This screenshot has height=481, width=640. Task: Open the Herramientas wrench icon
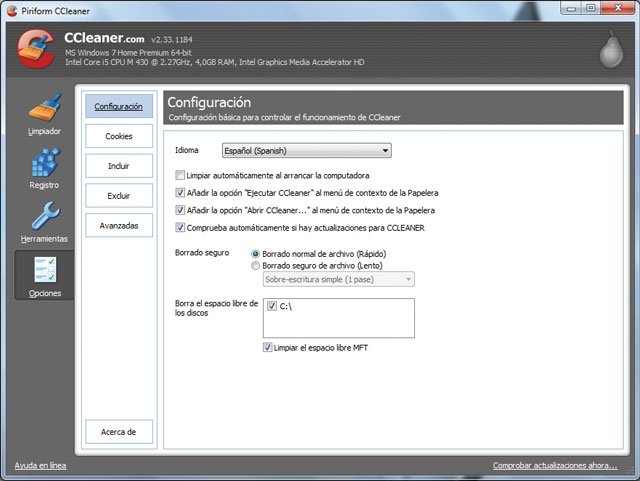[x=45, y=216]
